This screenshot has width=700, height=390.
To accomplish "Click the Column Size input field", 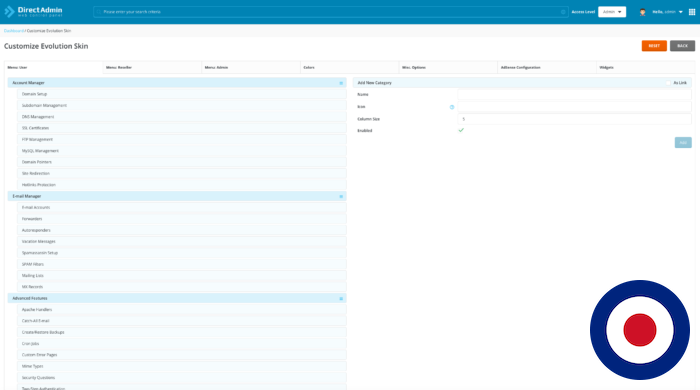I will tap(574, 119).
